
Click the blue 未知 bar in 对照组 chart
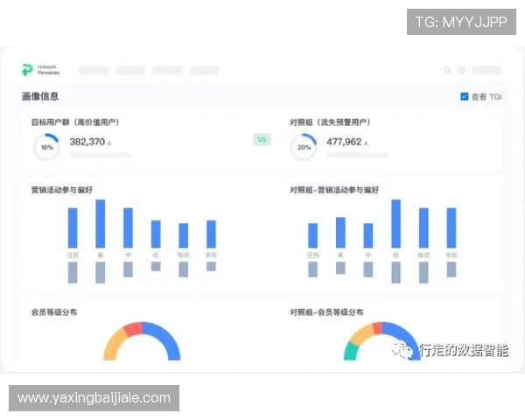(x=451, y=227)
